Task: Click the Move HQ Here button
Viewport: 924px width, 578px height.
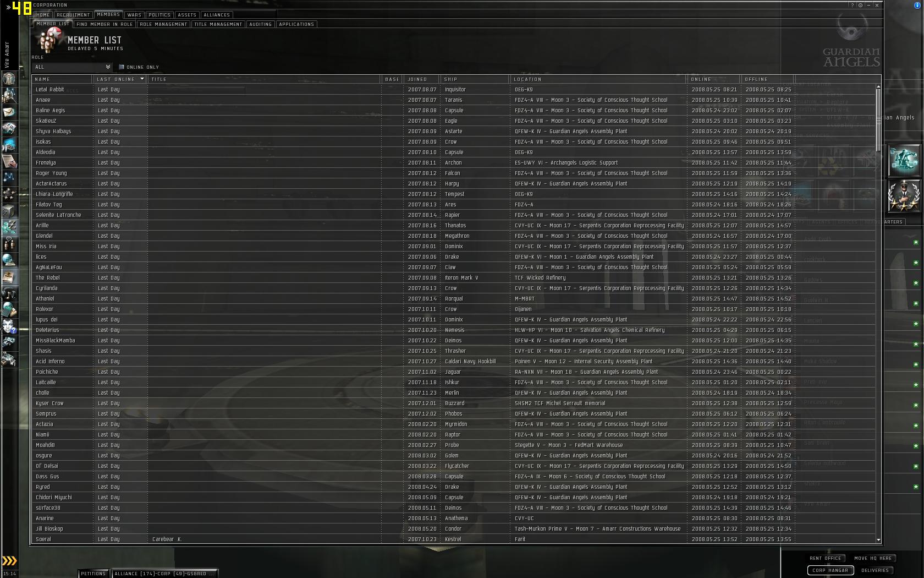Action: 873,558
